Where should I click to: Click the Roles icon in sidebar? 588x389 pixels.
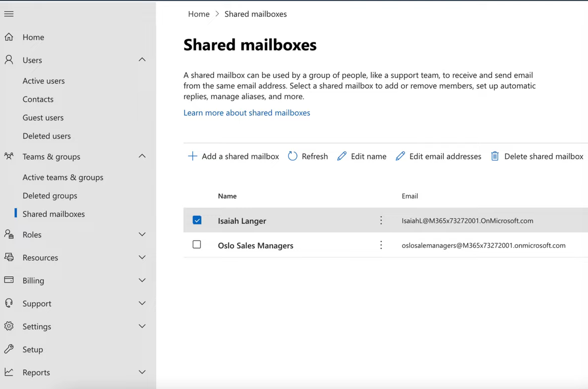pos(9,234)
